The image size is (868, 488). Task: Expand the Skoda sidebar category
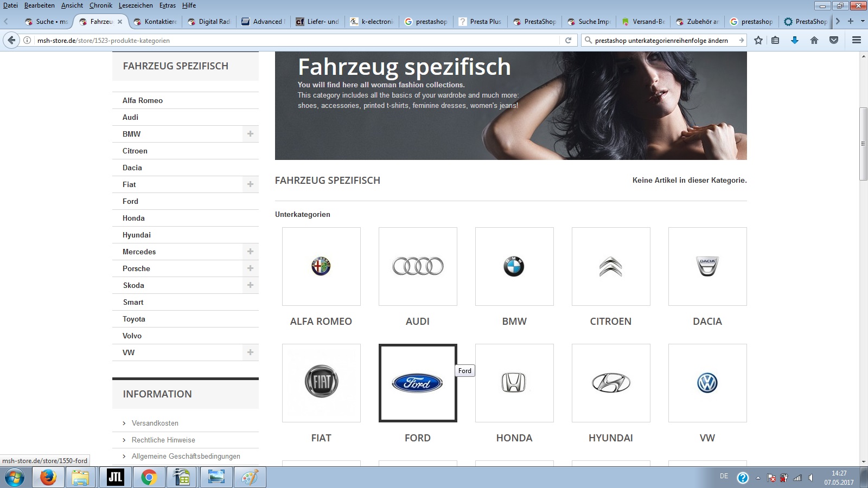point(250,285)
